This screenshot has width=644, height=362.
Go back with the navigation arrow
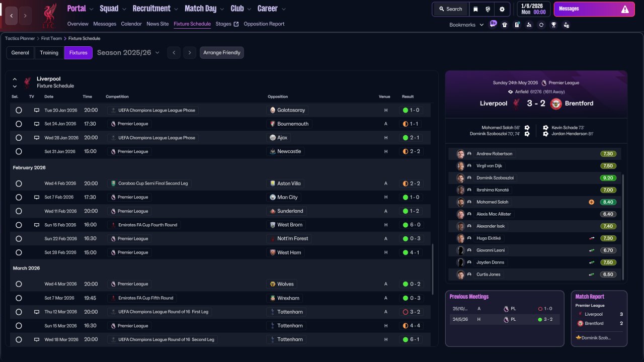coord(12,16)
